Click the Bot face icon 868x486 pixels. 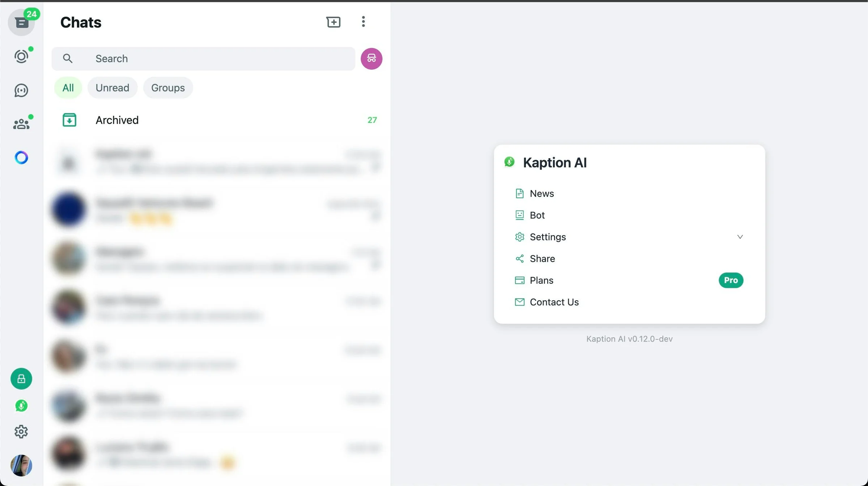tap(519, 215)
